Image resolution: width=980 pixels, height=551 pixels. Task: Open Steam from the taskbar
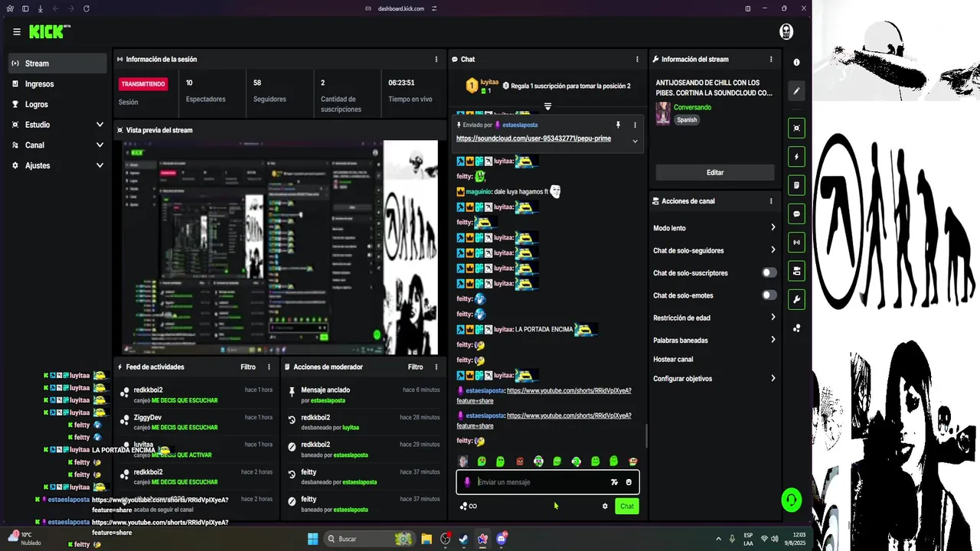pyautogui.click(x=464, y=539)
